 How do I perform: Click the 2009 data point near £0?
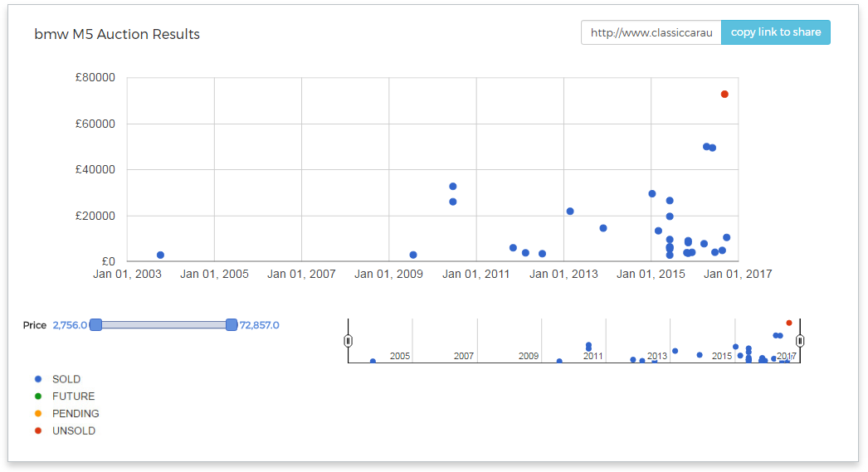[413, 255]
